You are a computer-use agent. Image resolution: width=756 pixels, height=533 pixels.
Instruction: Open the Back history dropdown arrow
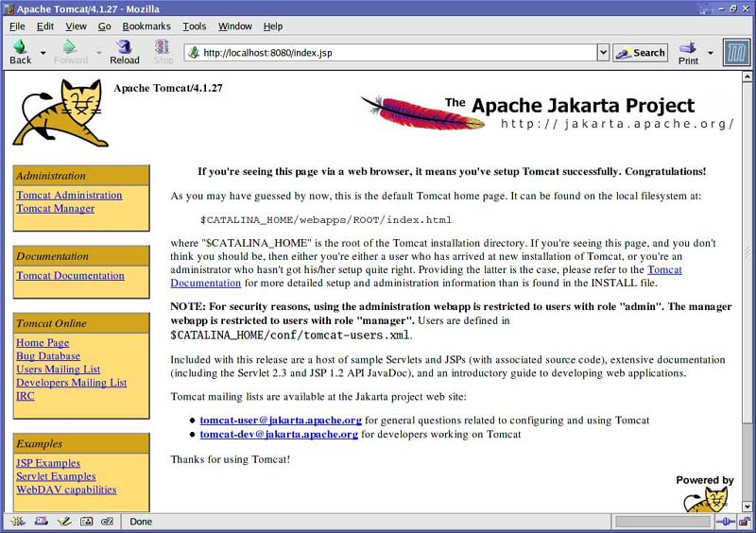43,52
